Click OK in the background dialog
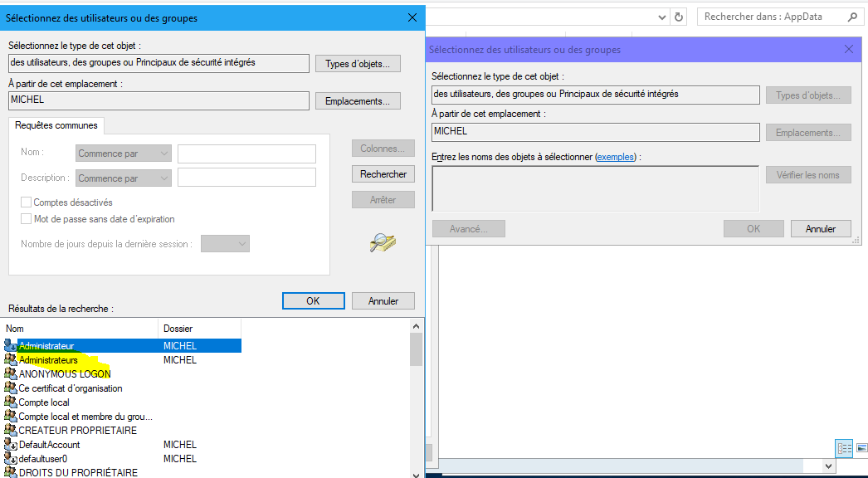Screen dimensions: 868x478 click(x=753, y=229)
